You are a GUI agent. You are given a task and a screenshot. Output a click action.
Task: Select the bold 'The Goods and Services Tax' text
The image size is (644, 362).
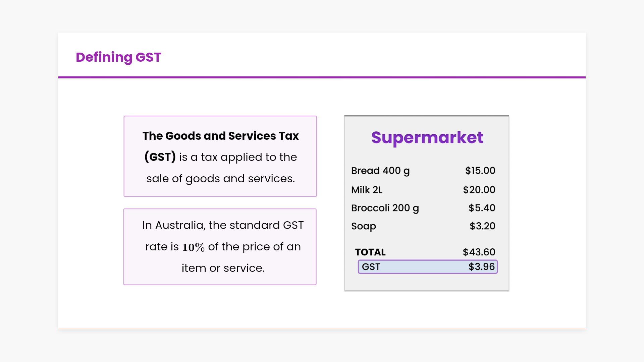(220, 136)
